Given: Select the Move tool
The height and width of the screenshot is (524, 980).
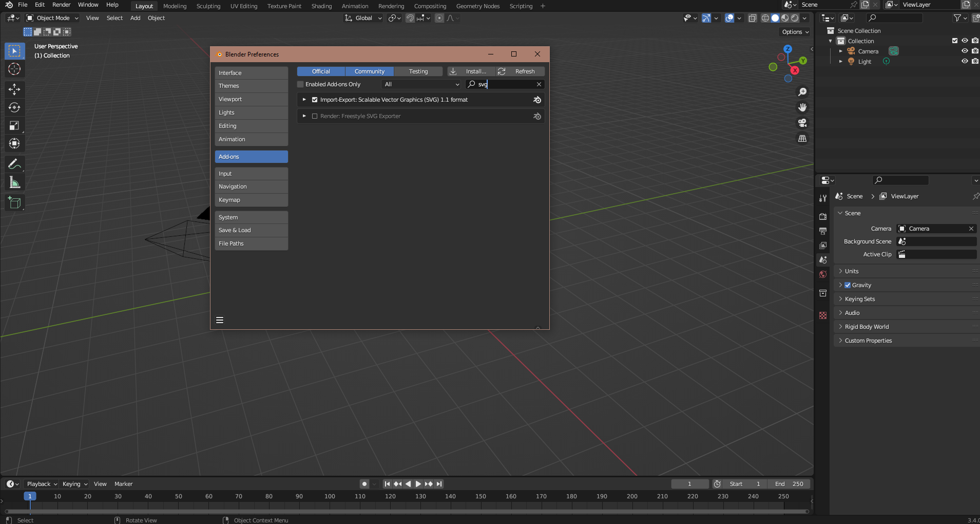Looking at the screenshot, I should point(14,89).
